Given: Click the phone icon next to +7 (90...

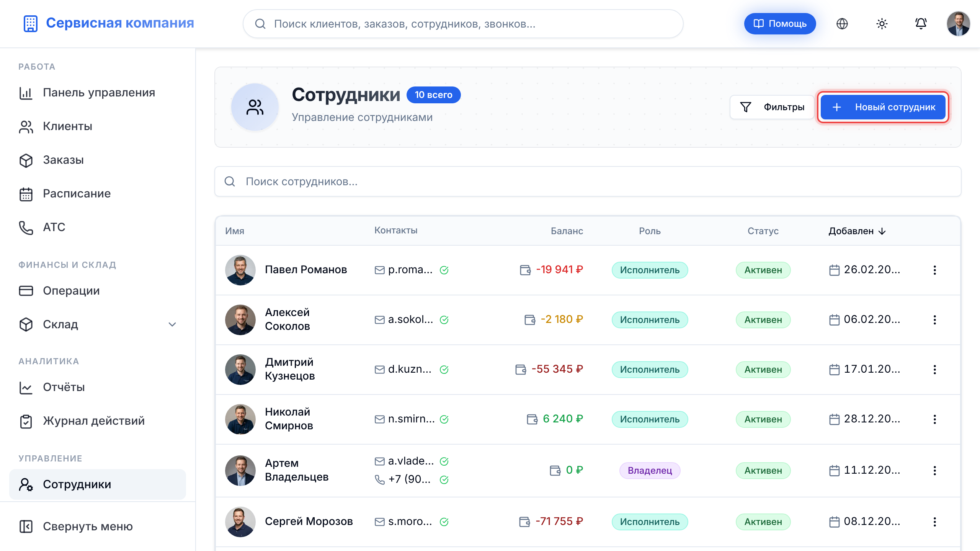Looking at the screenshot, I should coord(379,480).
